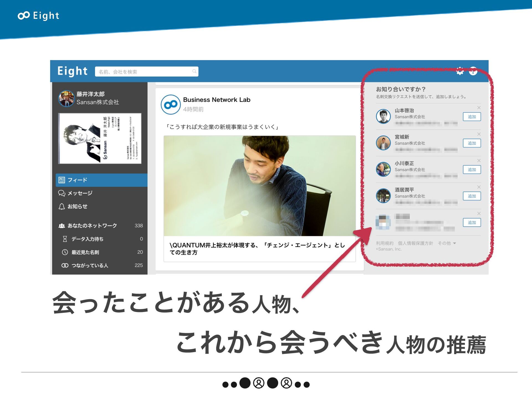The width and height of the screenshot is (532, 399).
Task: Dismiss 宮城新 suggestion with X
Action: click(x=479, y=134)
